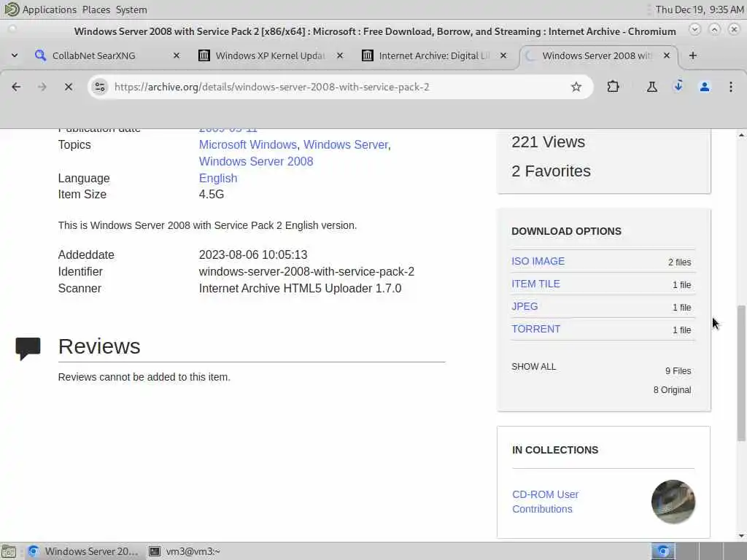This screenshot has width=747, height=560.
Task: Open the Extensions puzzle icon
Action: point(613,87)
